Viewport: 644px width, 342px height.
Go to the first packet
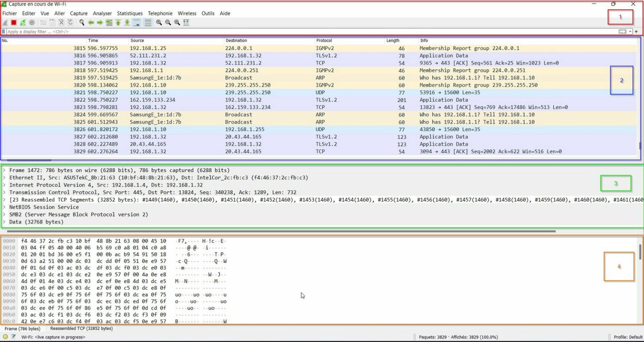[119, 22]
